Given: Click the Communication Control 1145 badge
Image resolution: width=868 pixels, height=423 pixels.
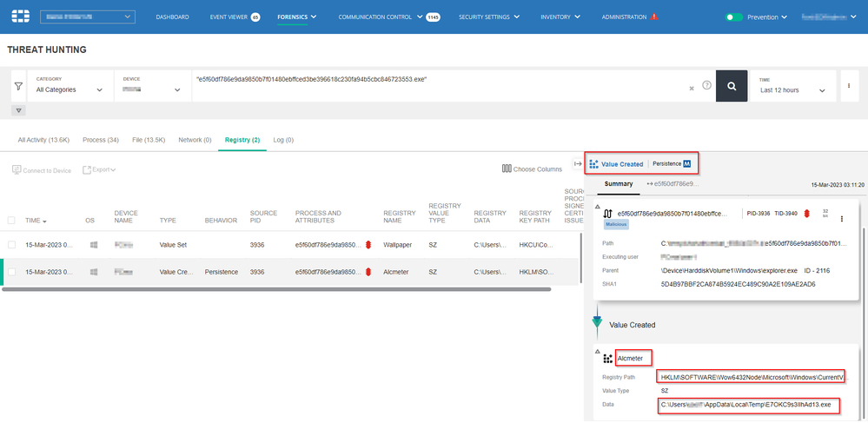Looking at the screenshot, I should 433,17.
